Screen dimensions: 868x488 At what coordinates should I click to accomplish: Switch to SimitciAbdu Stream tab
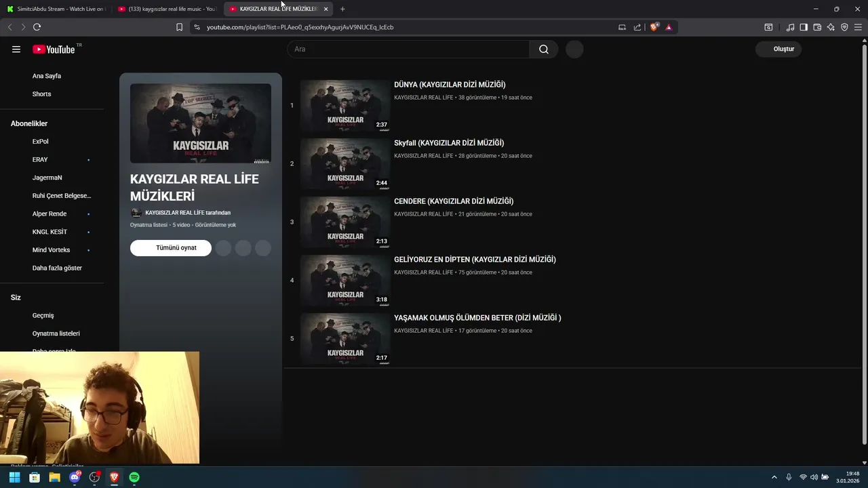56,9
